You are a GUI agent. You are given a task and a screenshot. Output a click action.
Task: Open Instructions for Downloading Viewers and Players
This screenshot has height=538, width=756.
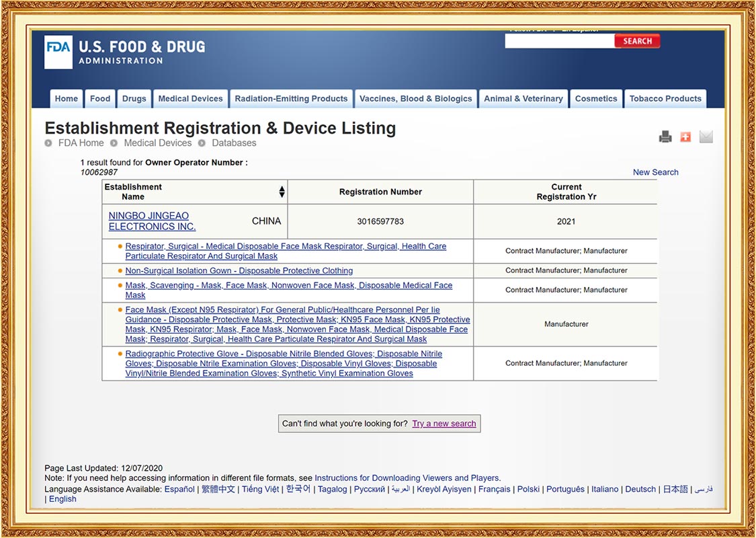pyautogui.click(x=407, y=478)
